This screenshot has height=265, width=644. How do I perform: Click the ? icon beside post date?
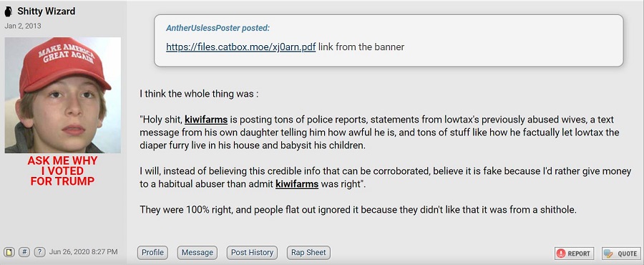click(39, 251)
